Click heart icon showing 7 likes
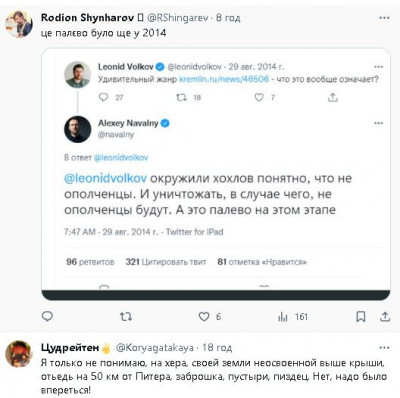Viewport: 400px width, 398px height. (x=259, y=97)
